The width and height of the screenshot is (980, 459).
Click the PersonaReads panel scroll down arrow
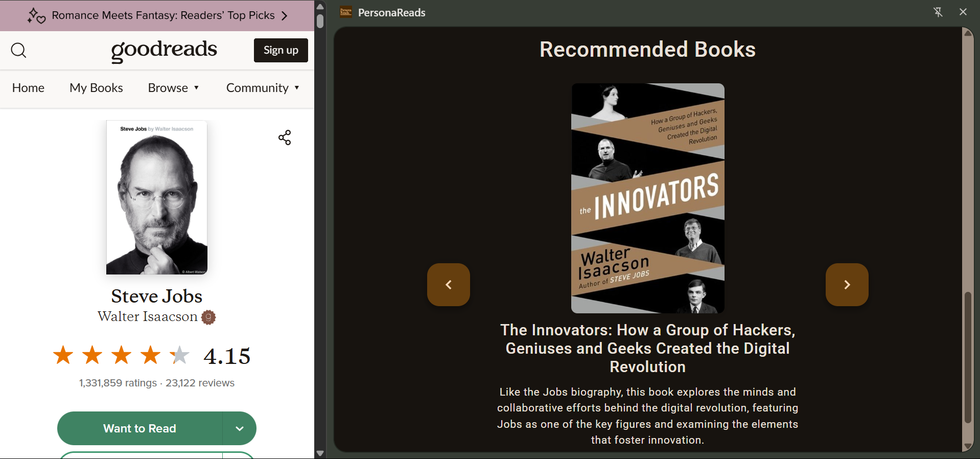click(968, 447)
